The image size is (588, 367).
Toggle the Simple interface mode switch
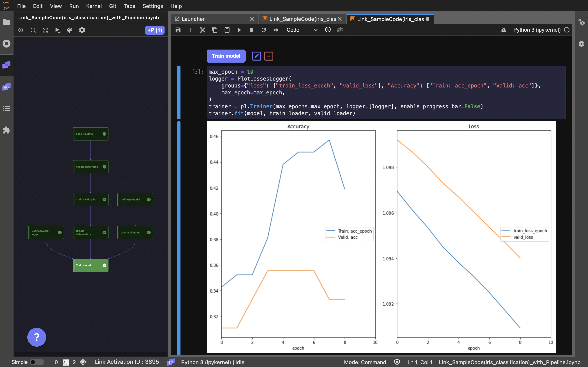[x=37, y=362]
